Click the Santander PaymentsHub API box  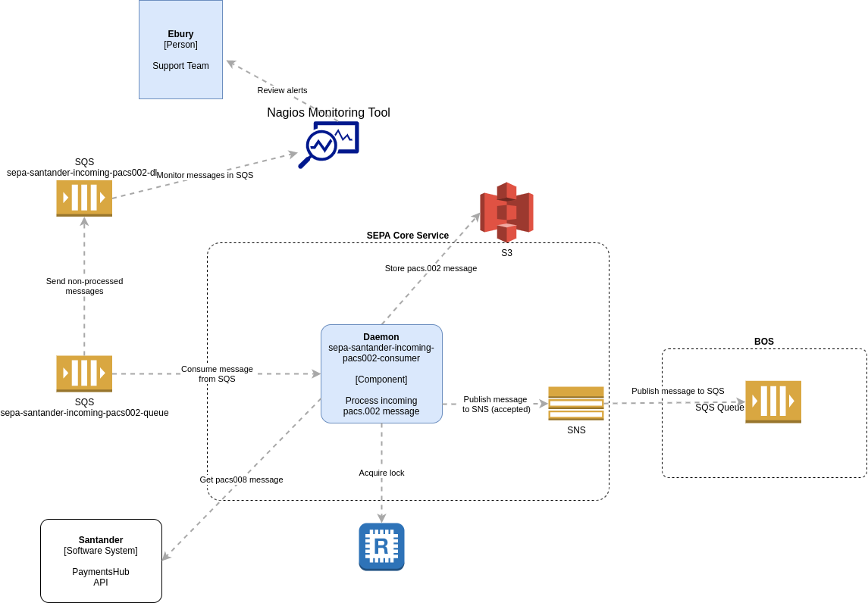click(102, 561)
